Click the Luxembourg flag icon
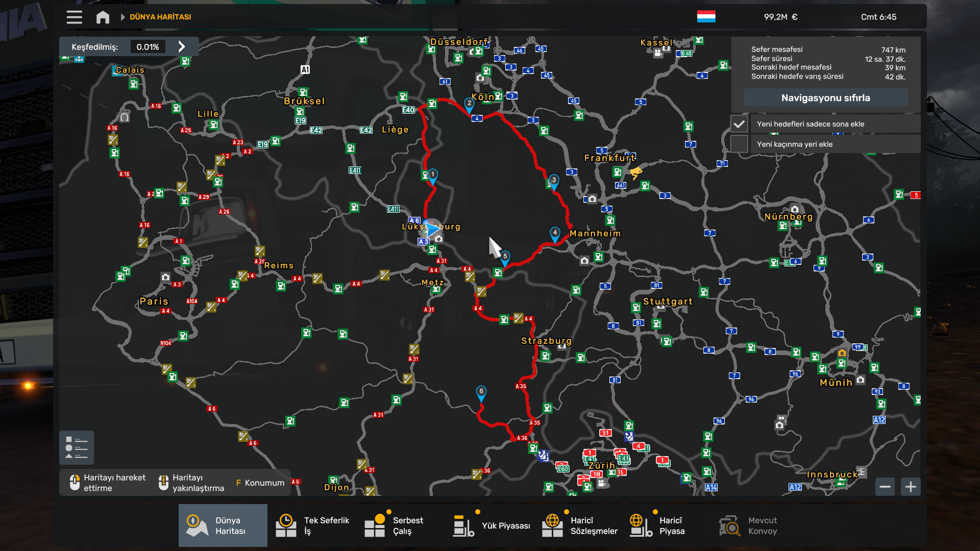The image size is (980, 551). click(x=706, y=17)
